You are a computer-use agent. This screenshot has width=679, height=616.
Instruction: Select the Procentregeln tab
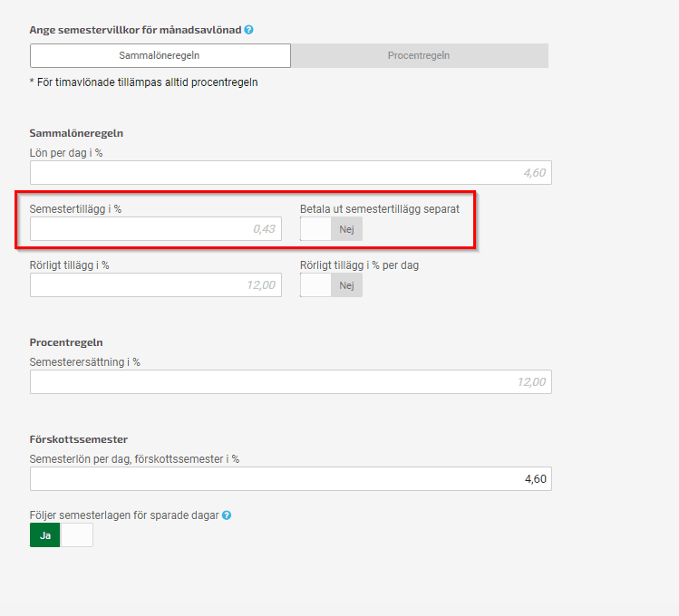(419, 55)
